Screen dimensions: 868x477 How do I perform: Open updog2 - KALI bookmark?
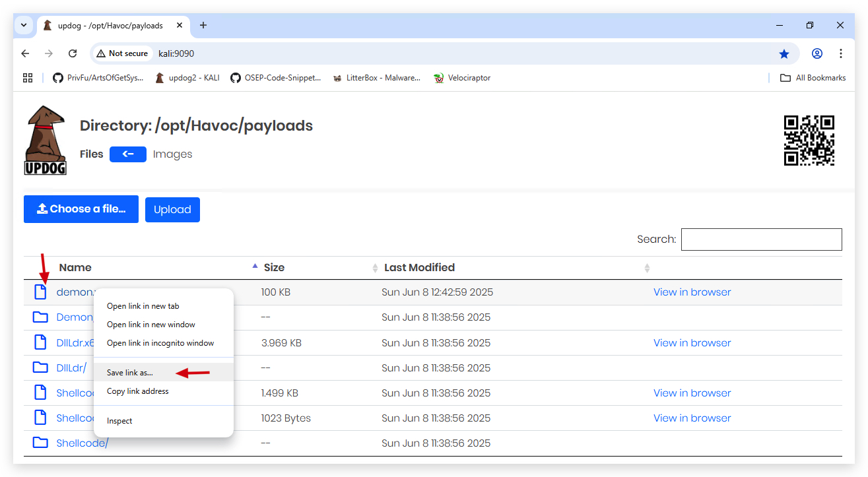click(187, 78)
